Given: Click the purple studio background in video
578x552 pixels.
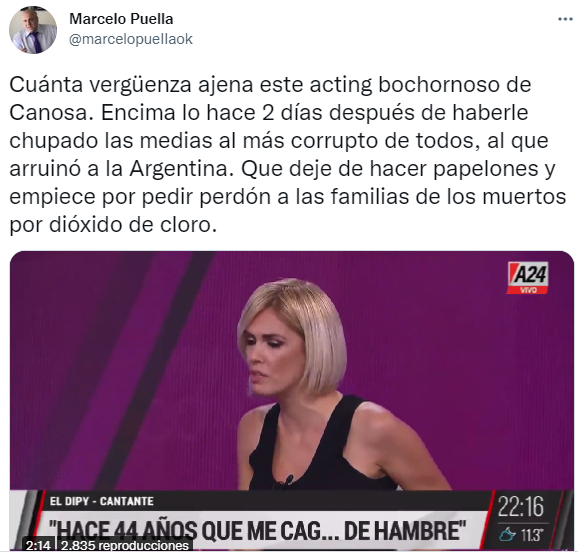Looking at the screenshot, I should [111, 369].
